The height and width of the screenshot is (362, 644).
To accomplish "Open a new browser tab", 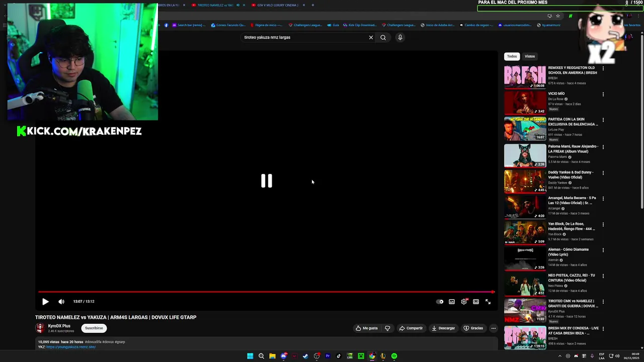I will 312,5.
